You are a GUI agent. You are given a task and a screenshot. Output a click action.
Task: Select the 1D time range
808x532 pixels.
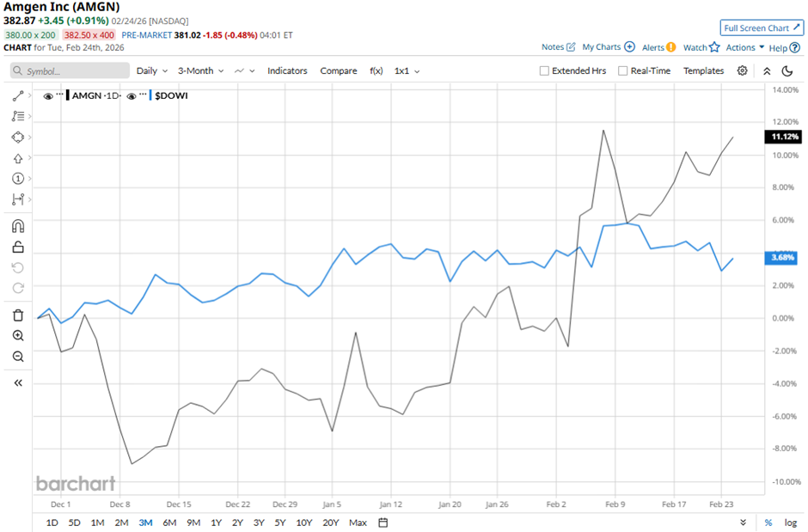tap(52, 523)
